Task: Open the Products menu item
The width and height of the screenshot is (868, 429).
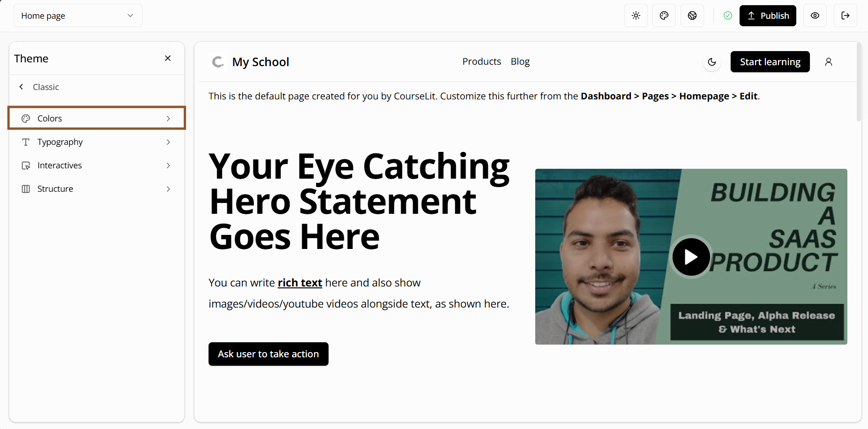Action: click(481, 61)
